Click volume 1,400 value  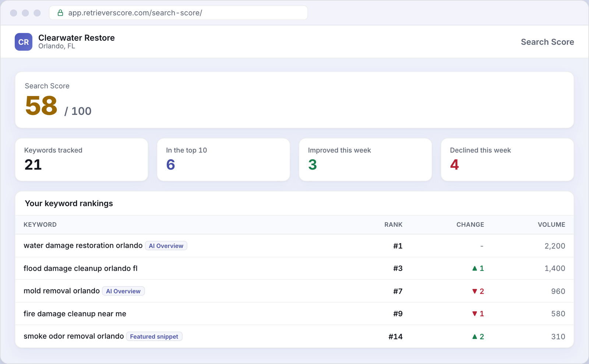555,268
